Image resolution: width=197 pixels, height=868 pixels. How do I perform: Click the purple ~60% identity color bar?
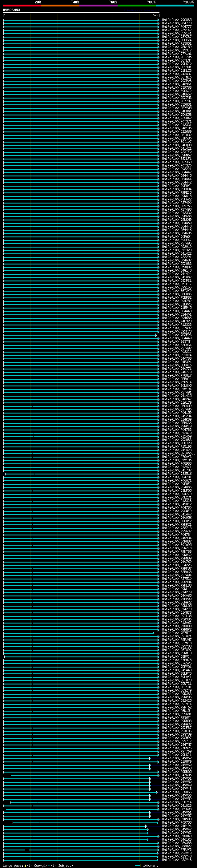click(x=99, y=6)
